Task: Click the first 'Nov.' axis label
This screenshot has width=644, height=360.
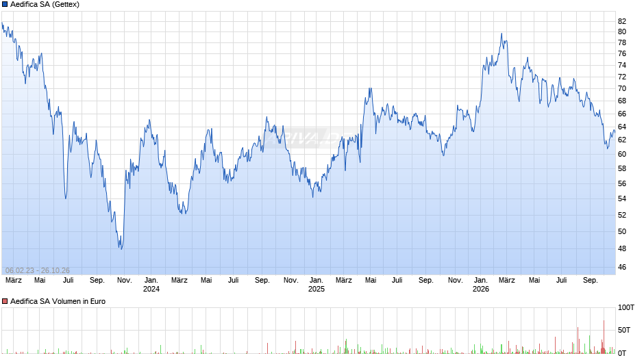Action: tap(125, 281)
